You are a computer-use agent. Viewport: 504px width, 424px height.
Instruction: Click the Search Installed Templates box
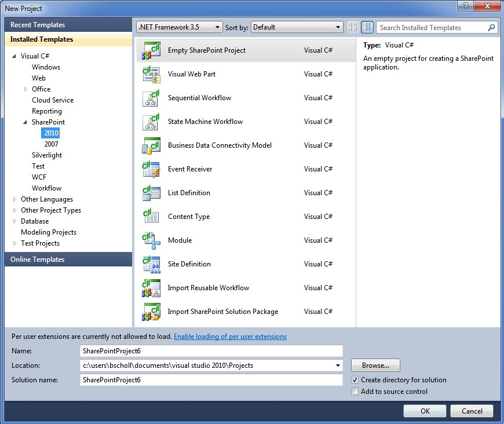432,28
